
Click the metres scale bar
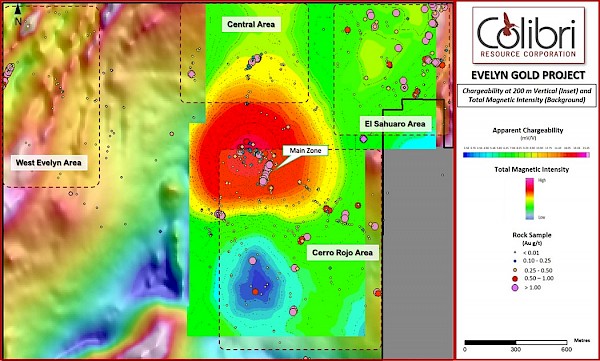click(x=516, y=342)
